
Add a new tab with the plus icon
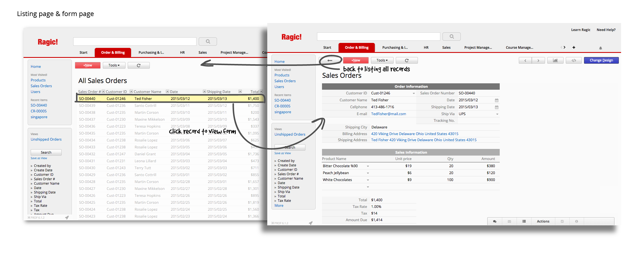[x=574, y=47]
